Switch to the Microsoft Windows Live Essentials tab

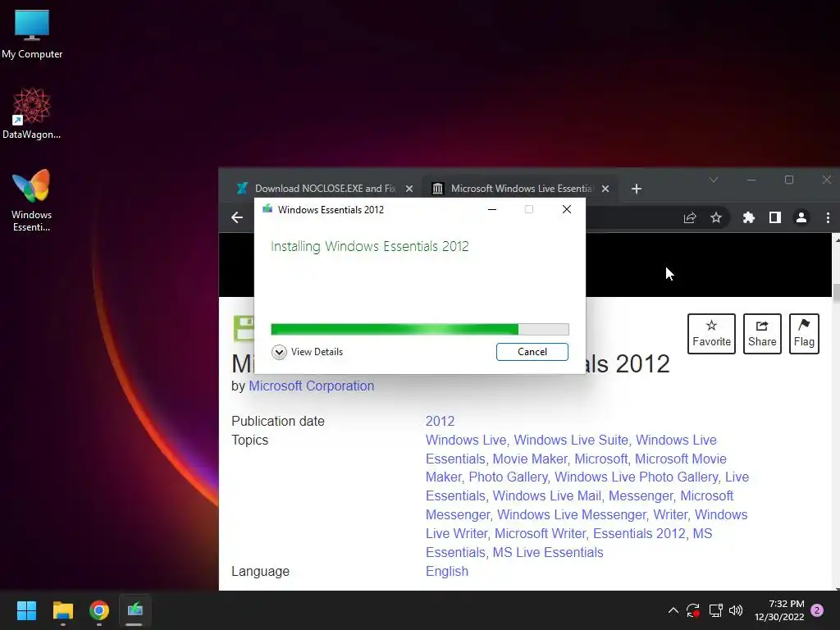[521, 189]
